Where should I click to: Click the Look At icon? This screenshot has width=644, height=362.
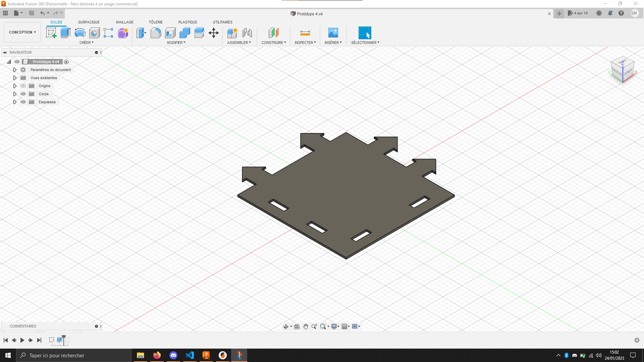(x=297, y=326)
